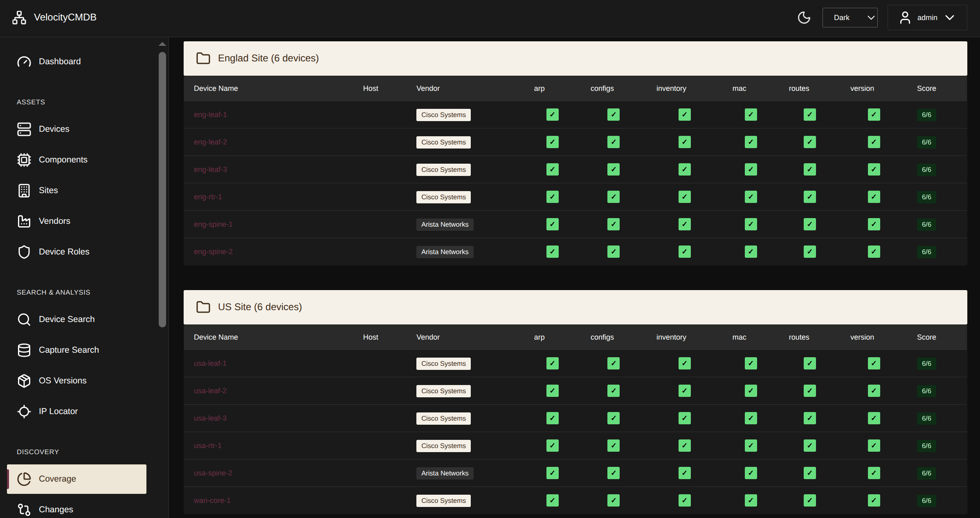980x518 pixels.
Task: Click the Vendors factory icon
Action: (24, 221)
